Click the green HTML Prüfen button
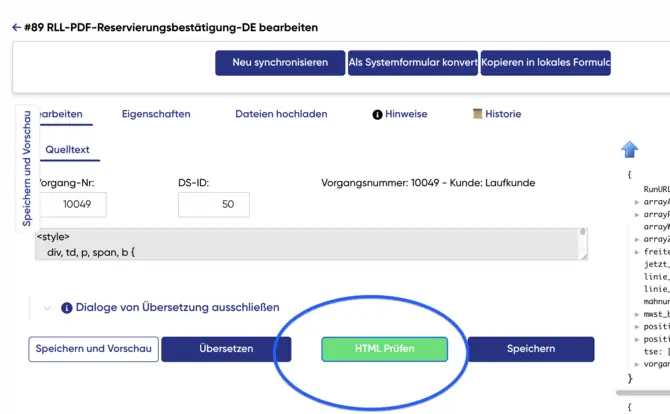This screenshot has width=670, height=414. point(384,349)
